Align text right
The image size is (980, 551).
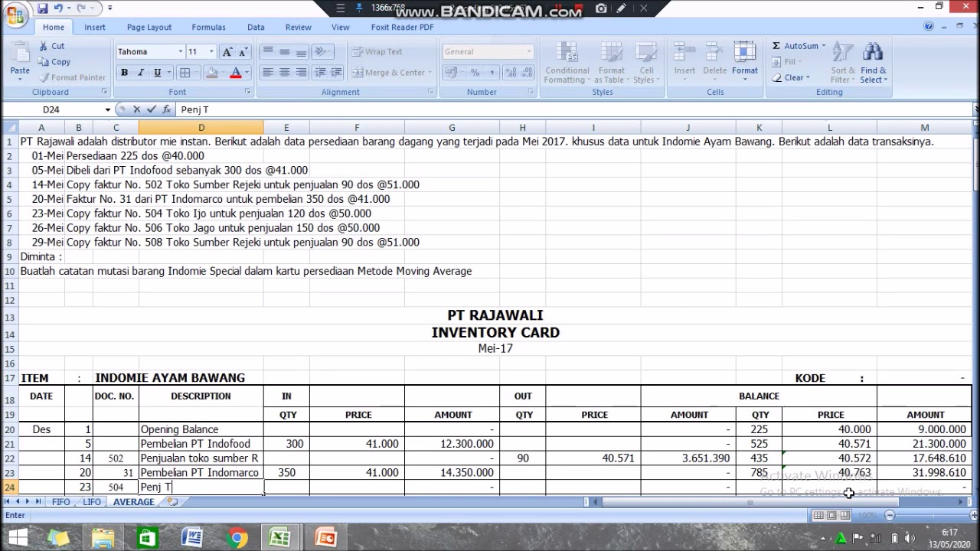click(301, 73)
